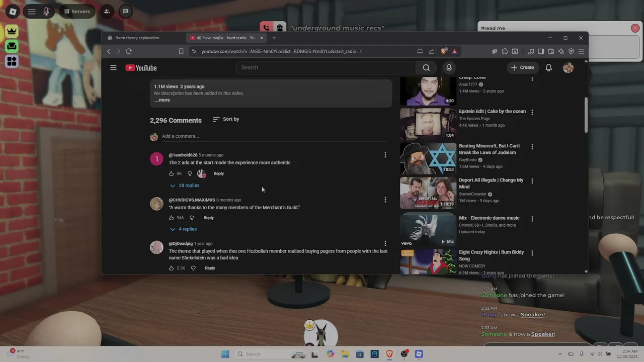
Task: Show hidden system tray icons
Action: coord(560,354)
